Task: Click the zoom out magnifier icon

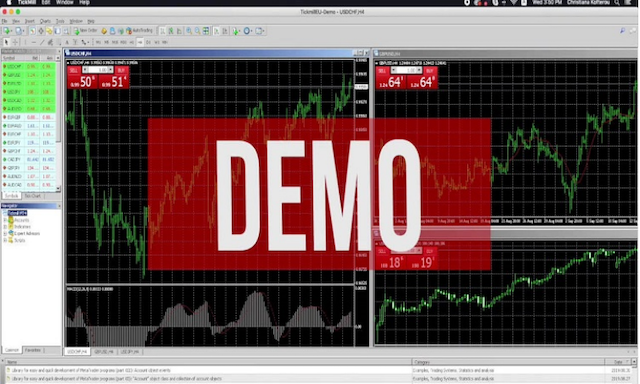Action: 198,31
